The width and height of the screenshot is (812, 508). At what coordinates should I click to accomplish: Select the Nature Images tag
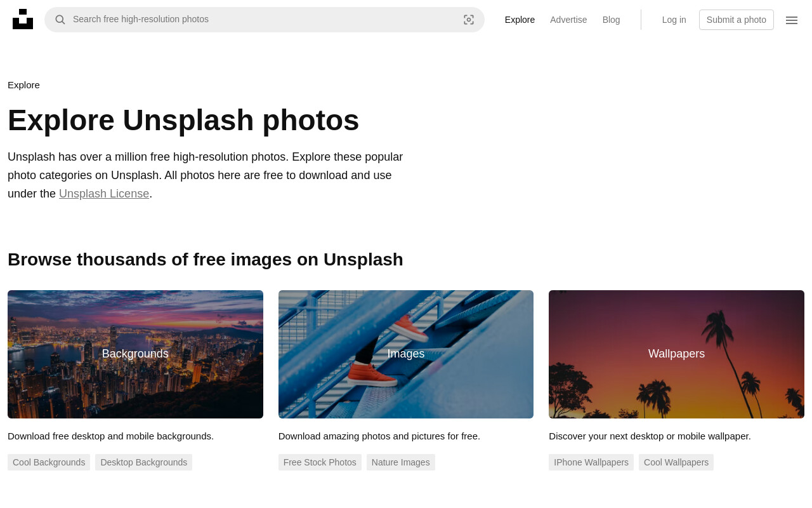pyautogui.click(x=401, y=462)
